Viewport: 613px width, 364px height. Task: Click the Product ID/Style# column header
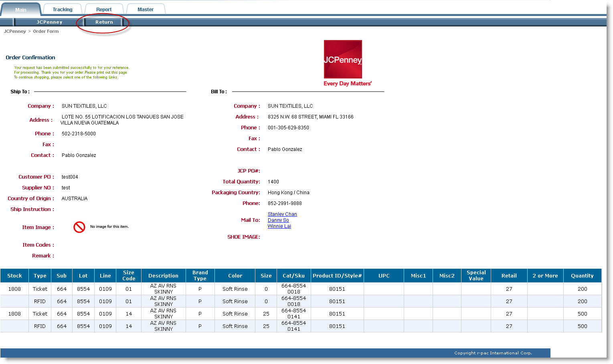click(337, 276)
